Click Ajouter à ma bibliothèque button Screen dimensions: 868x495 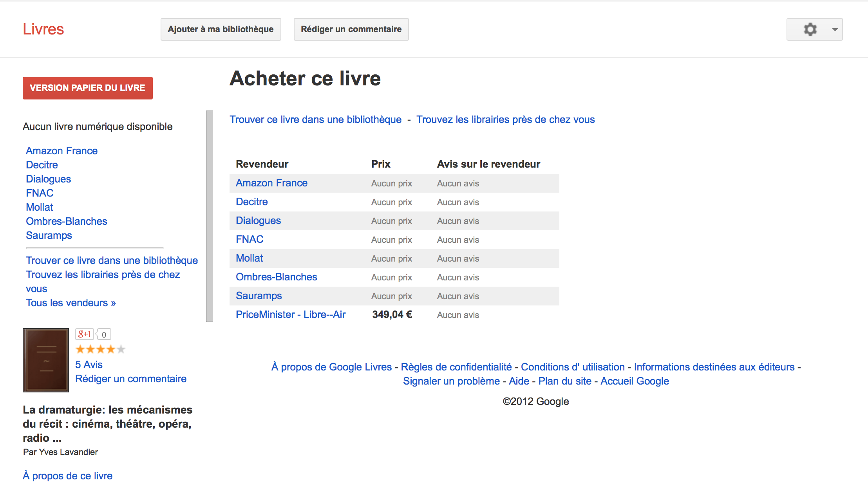tap(221, 29)
